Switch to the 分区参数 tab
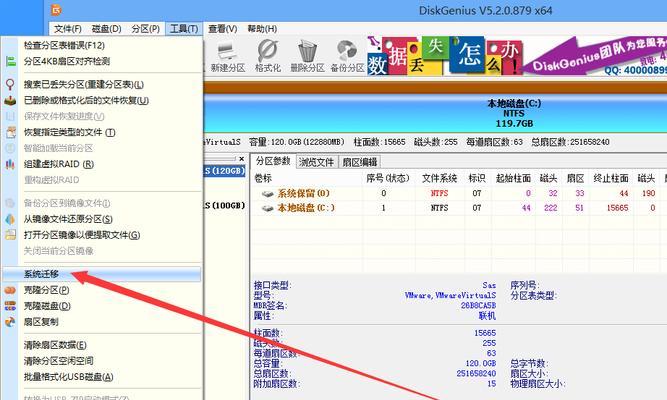The image size is (667, 400). click(x=273, y=161)
